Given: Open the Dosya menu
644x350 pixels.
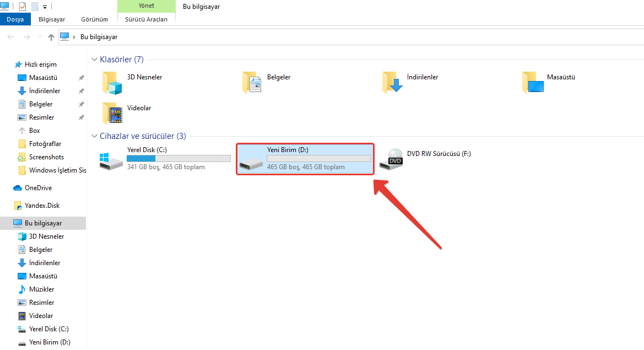Looking at the screenshot, I should (15, 19).
